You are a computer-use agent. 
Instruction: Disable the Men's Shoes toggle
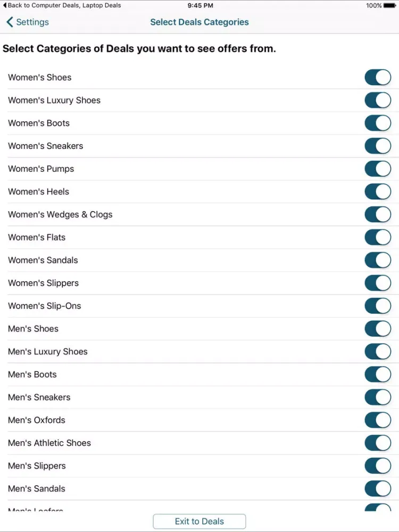pyautogui.click(x=378, y=329)
